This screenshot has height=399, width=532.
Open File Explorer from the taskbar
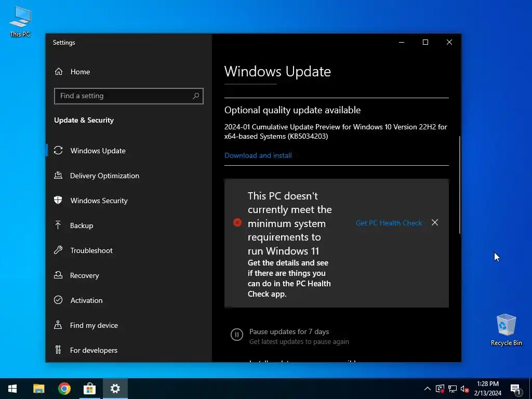38,389
